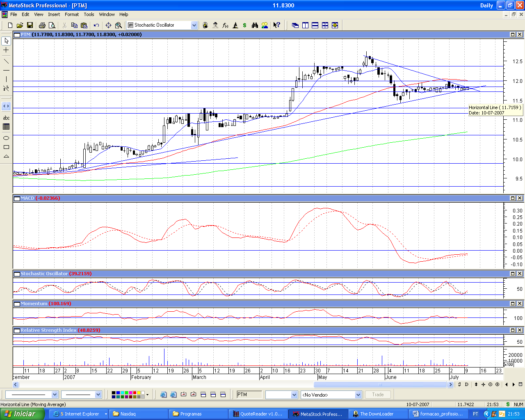Select the trendline drawing tool

[x=6, y=62]
